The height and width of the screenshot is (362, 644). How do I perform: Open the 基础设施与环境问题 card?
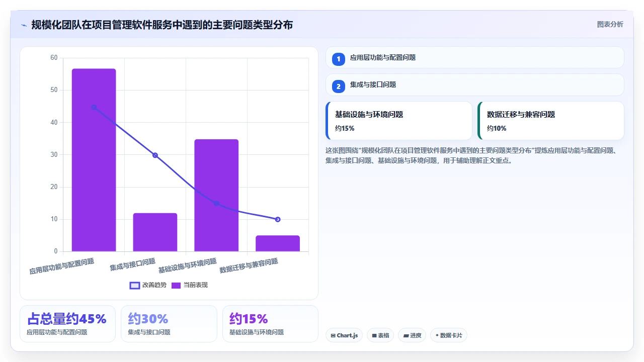399,121
